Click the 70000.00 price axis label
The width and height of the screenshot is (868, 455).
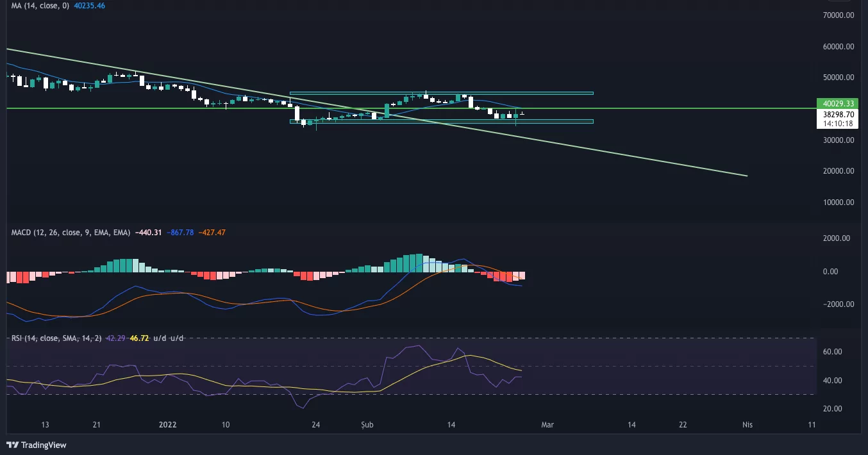coord(839,15)
